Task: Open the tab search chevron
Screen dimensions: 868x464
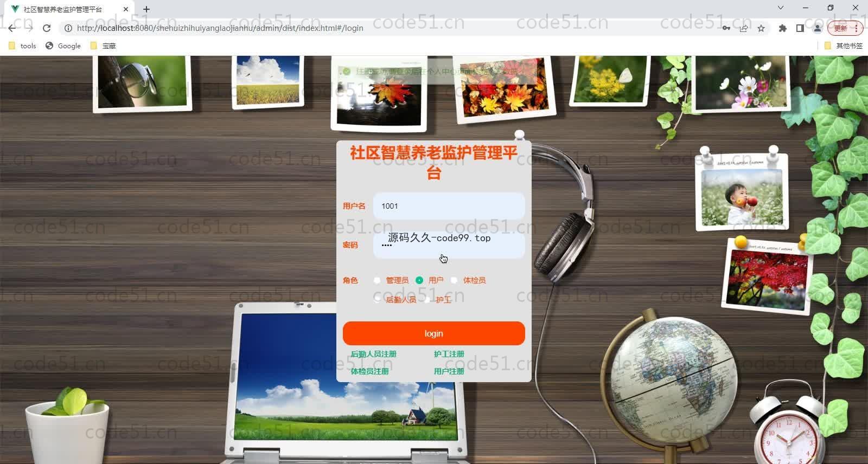Action: [x=781, y=8]
